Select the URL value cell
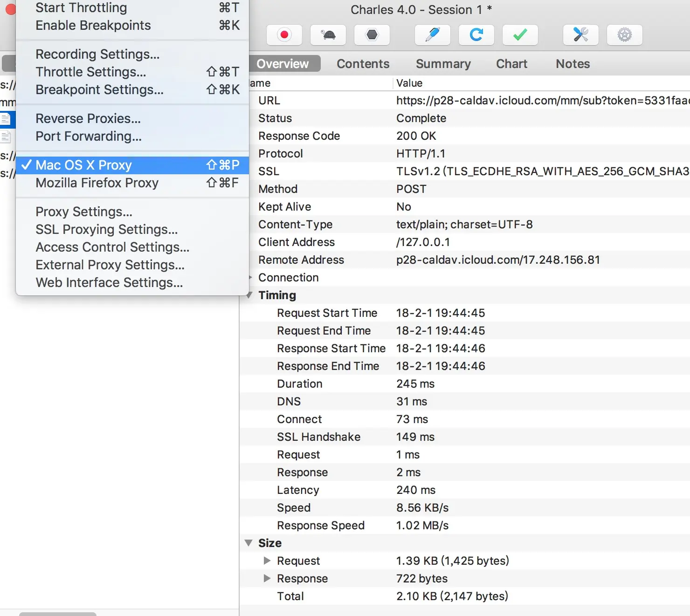 tap(543, 101)
